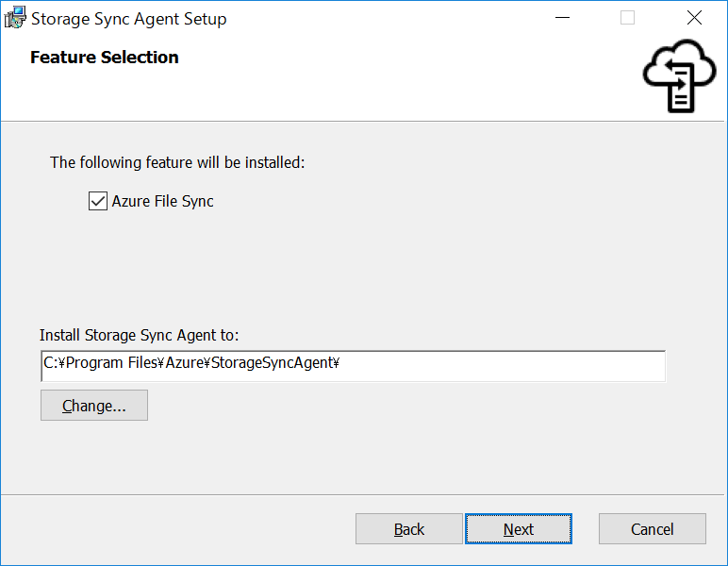
Task: Uncheck the Azure File Sync checkbox
Action: tap(97, 201)
